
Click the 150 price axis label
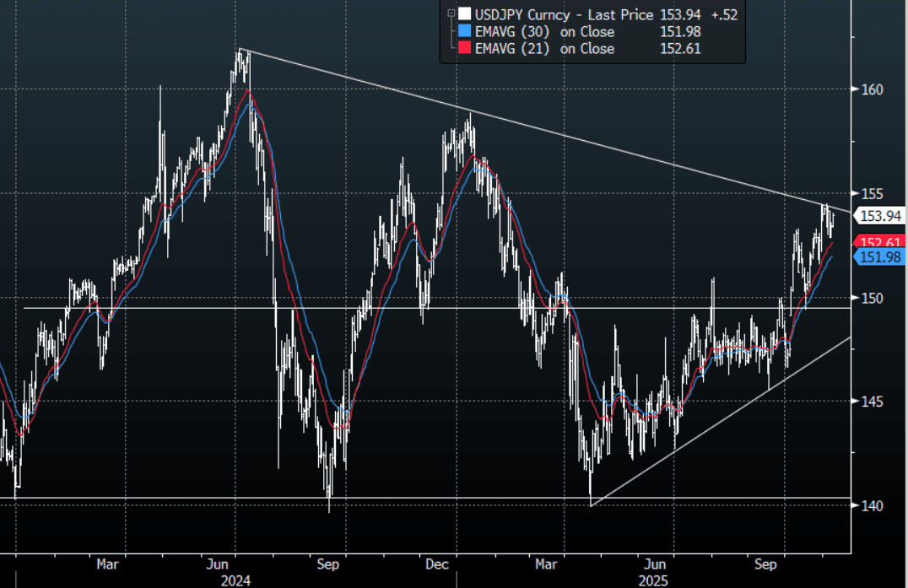tap(872, 298)
